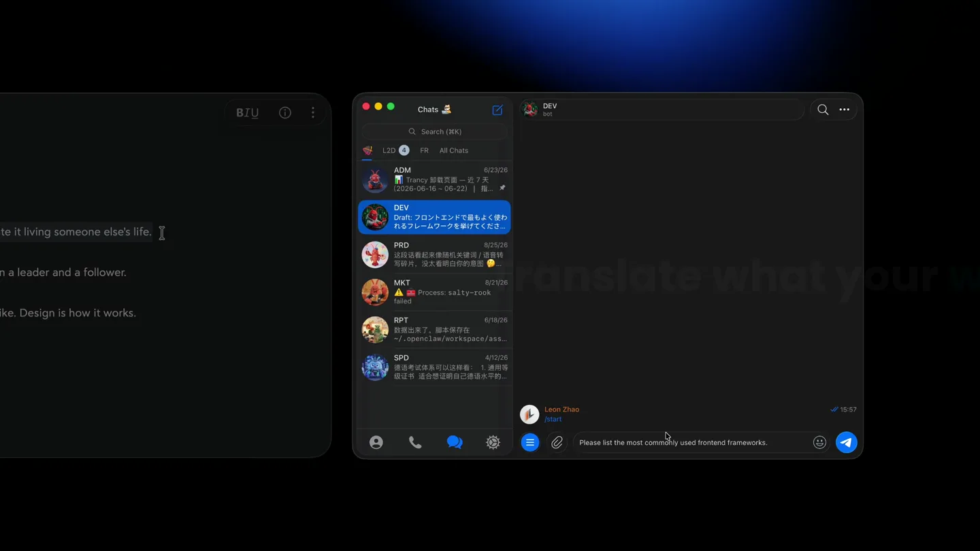Click Leon Zhao's message avatar
980x551 pixels.
[x=529, y=414]
